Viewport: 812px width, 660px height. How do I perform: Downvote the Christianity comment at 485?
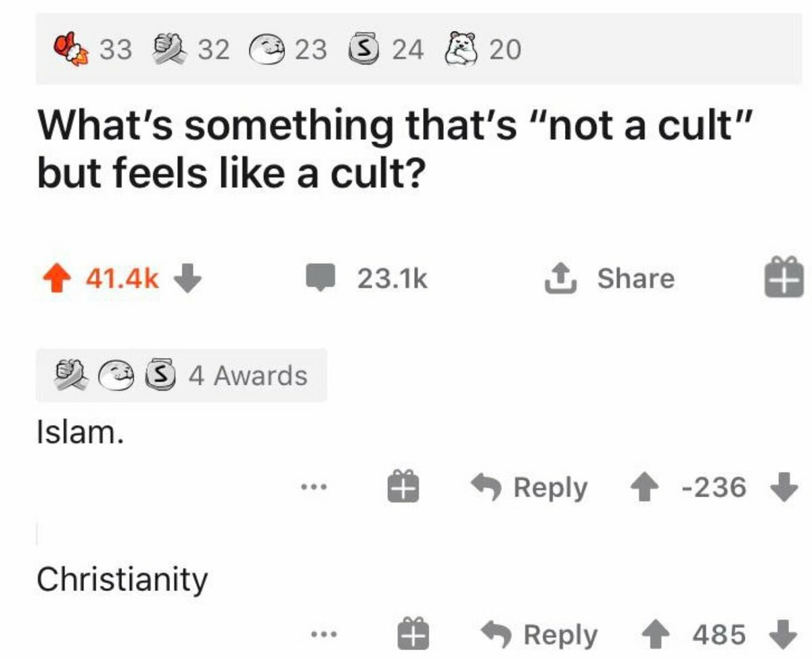[783, 634]
